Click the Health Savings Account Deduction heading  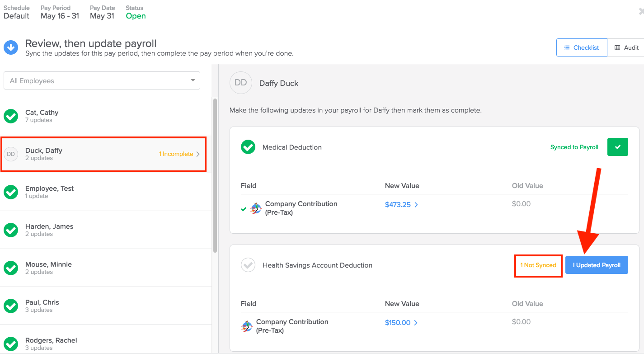(x=317, y=265)
